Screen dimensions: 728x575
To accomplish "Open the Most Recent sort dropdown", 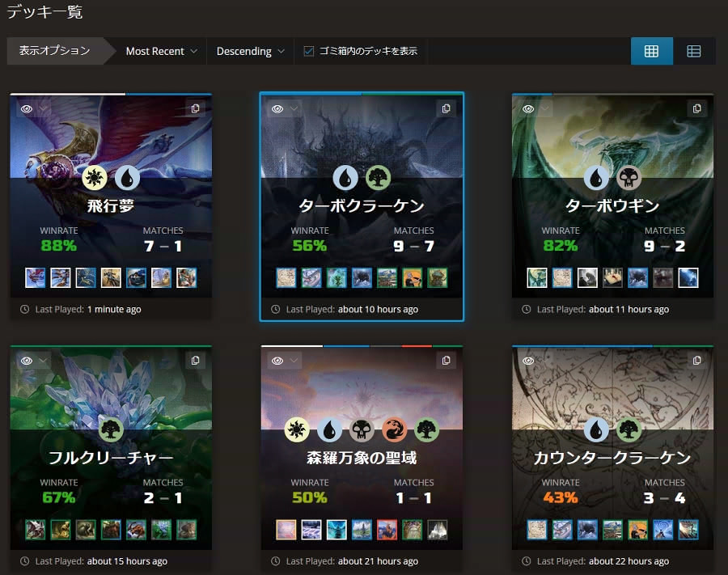I will (x=161, y=51).
